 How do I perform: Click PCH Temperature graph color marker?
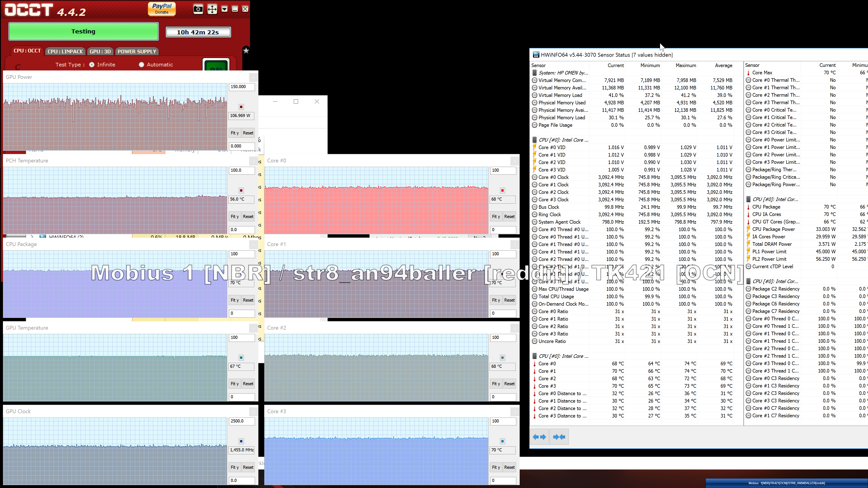click(x=241, y=191)
